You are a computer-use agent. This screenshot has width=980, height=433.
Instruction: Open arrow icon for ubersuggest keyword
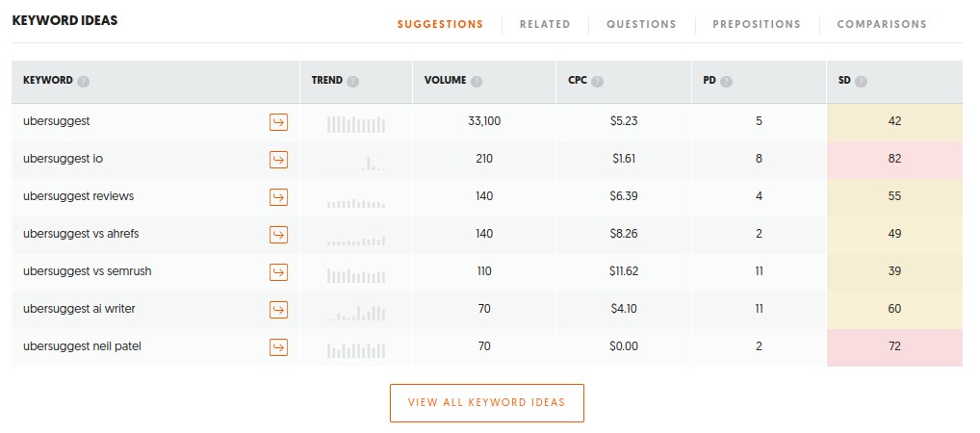pos(278,122)
